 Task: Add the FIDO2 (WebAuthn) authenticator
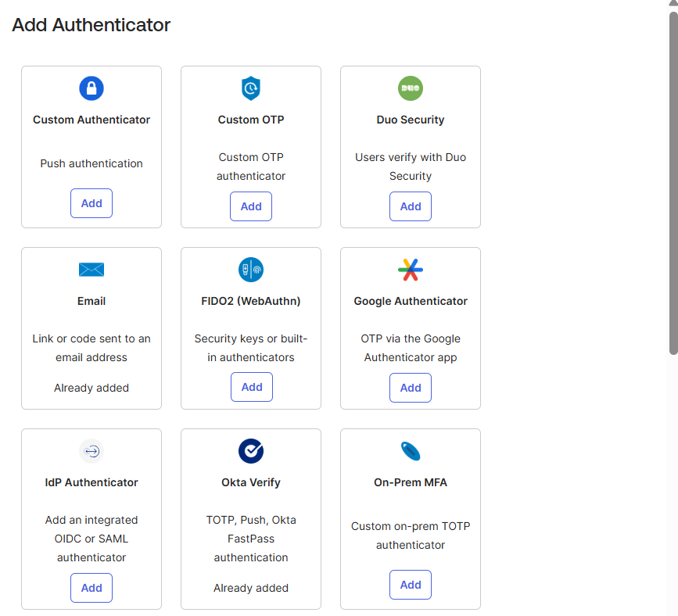(252, 387)
